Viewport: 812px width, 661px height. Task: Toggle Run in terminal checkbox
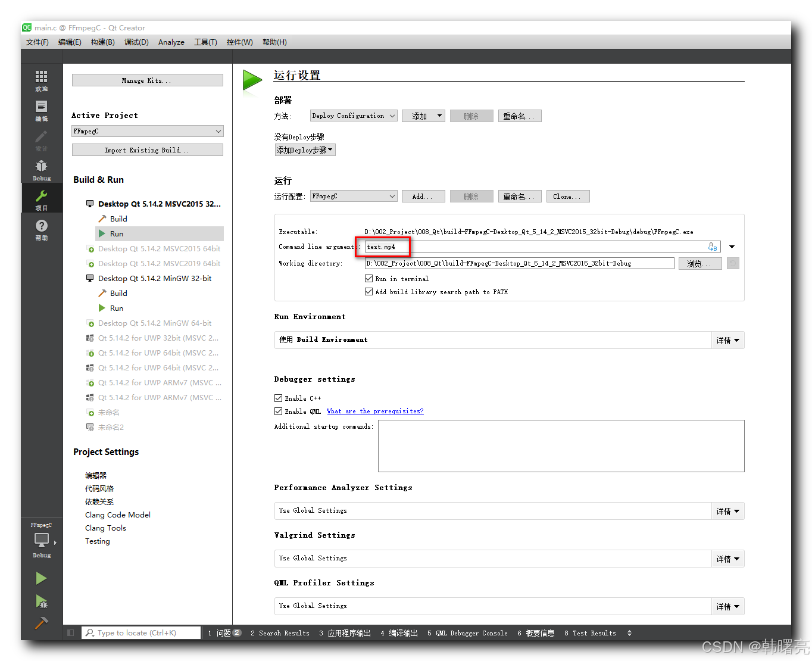(x=369, y=278)
